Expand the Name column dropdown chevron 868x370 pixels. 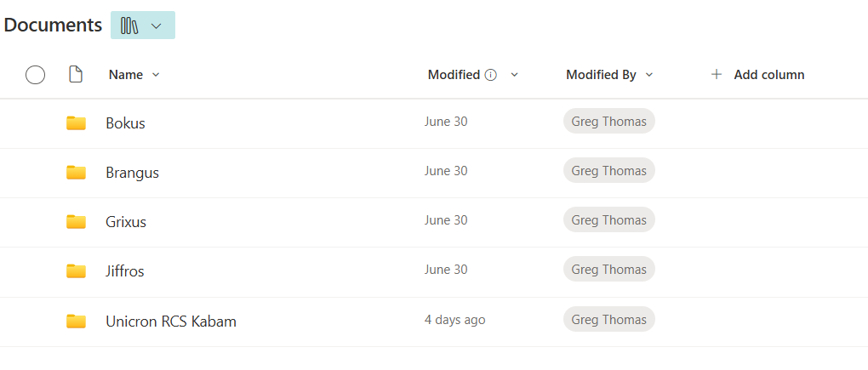click(x=156, y=75)
